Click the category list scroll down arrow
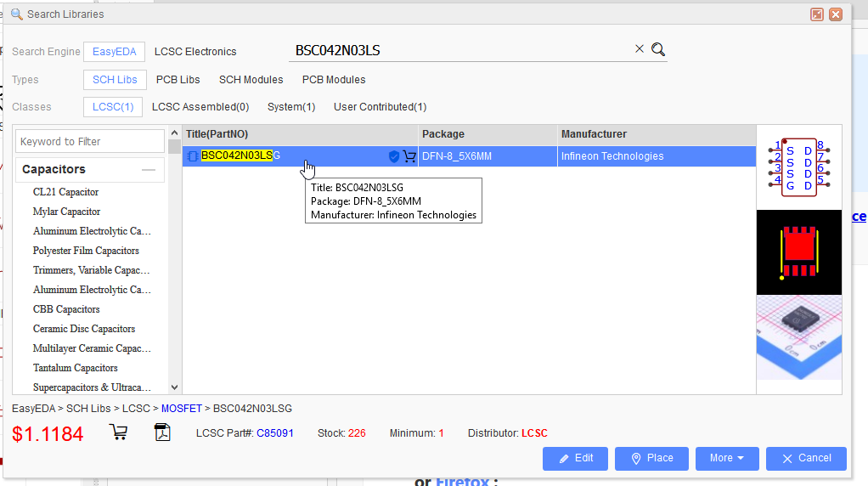 [174, 387]
